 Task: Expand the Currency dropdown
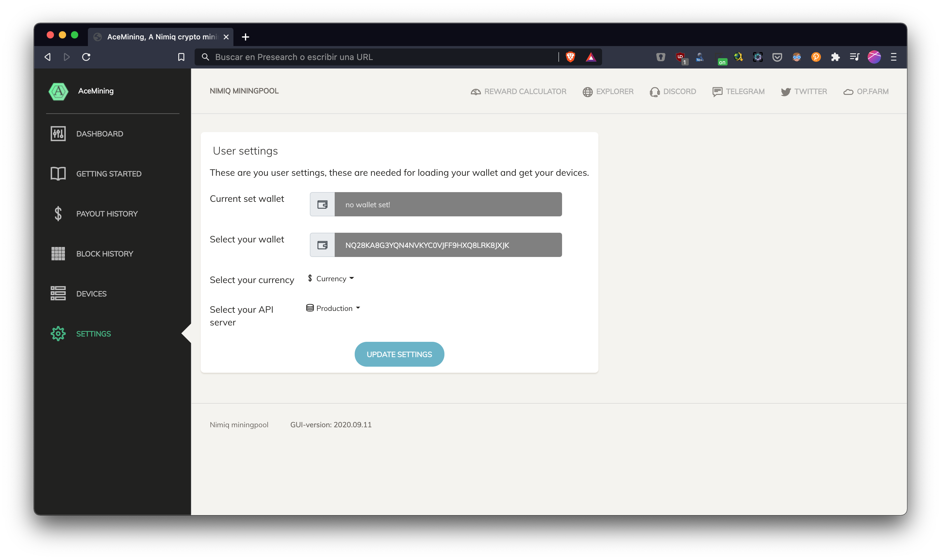331,278
